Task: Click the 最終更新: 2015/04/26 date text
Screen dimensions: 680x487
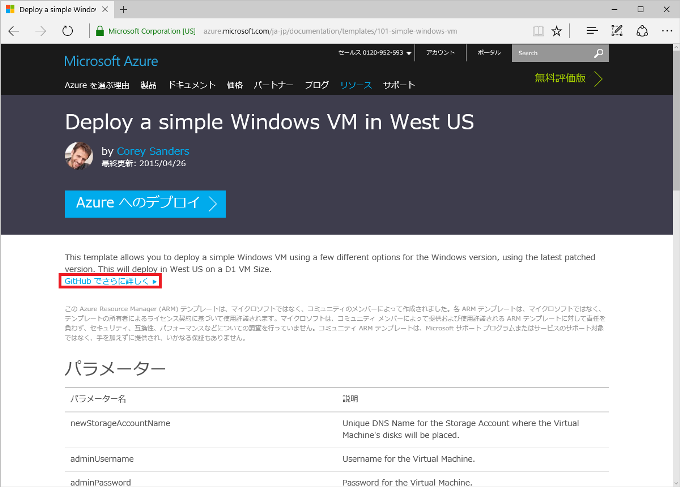Action: 144,163
